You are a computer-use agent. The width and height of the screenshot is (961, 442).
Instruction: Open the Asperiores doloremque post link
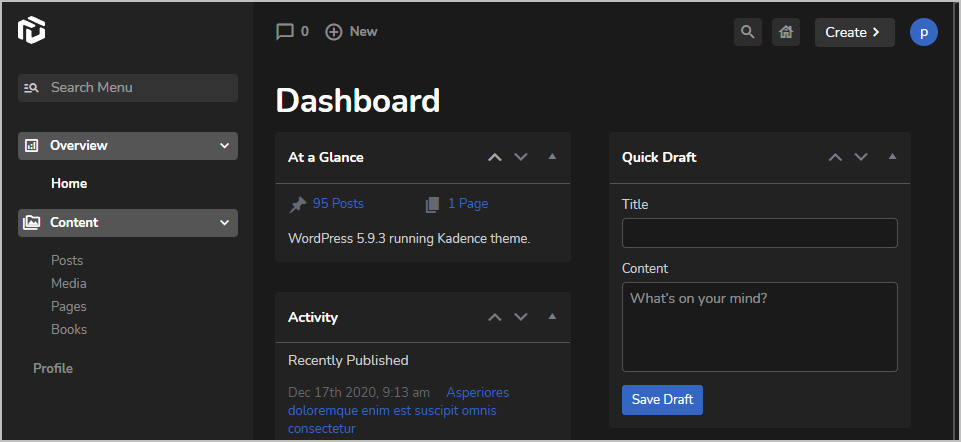click(398, 410)
